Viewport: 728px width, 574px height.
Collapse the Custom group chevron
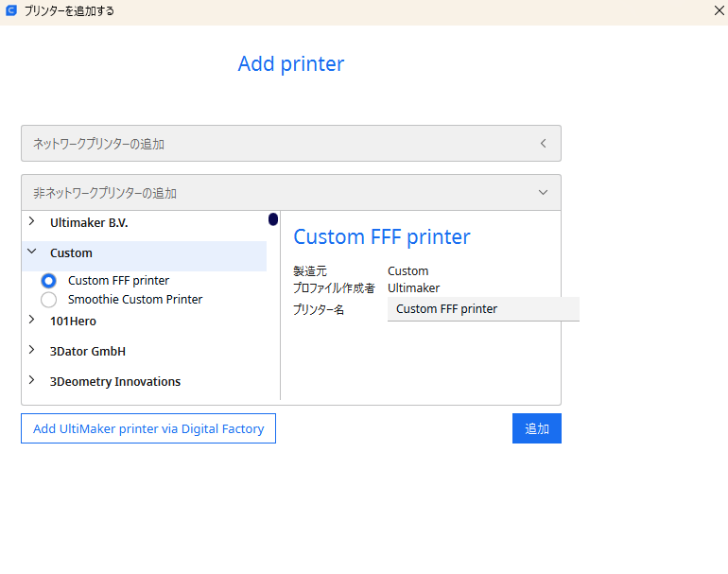point(31,252)
